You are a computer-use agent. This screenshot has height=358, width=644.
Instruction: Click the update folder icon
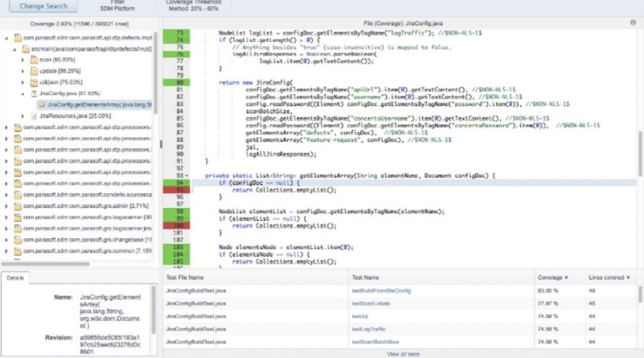coord(34,71)
